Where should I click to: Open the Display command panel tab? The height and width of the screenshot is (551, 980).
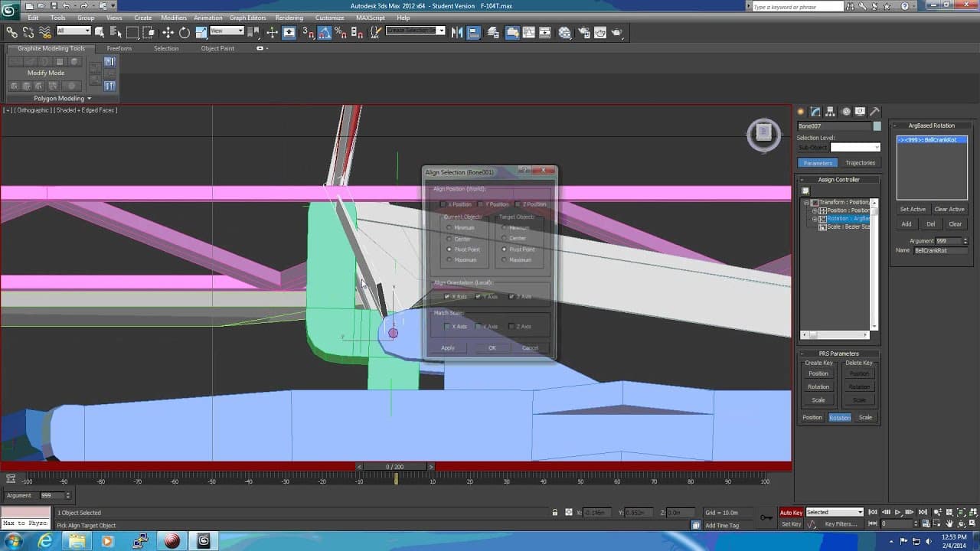[860, 112]
